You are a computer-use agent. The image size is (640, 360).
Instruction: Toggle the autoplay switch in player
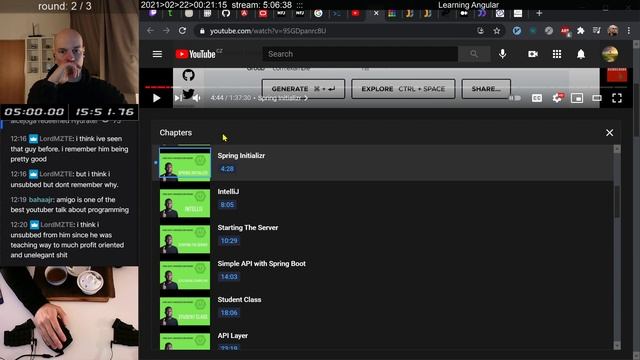point(515,98)
